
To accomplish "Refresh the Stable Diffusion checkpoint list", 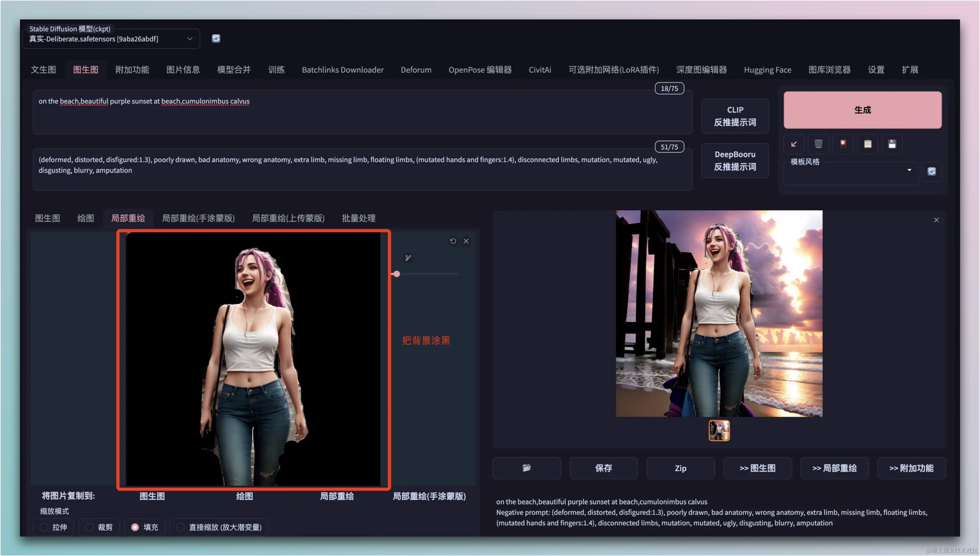I will point(216,39).
